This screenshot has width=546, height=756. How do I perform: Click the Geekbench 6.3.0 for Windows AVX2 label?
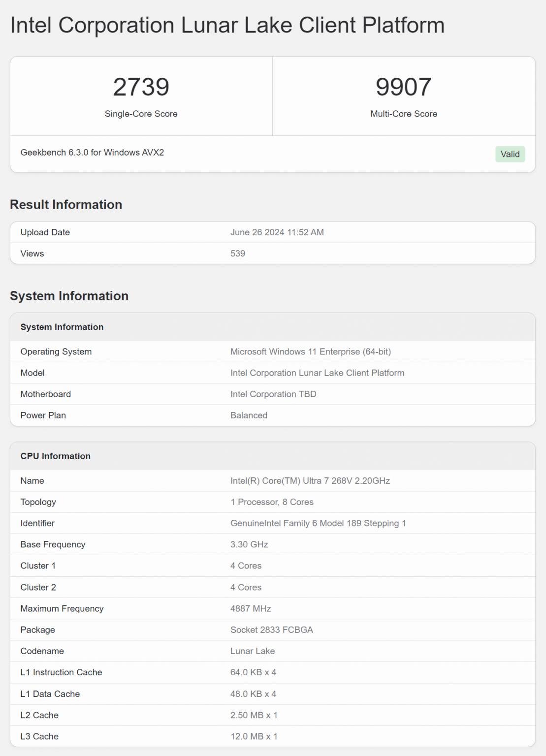coord(93,153)
